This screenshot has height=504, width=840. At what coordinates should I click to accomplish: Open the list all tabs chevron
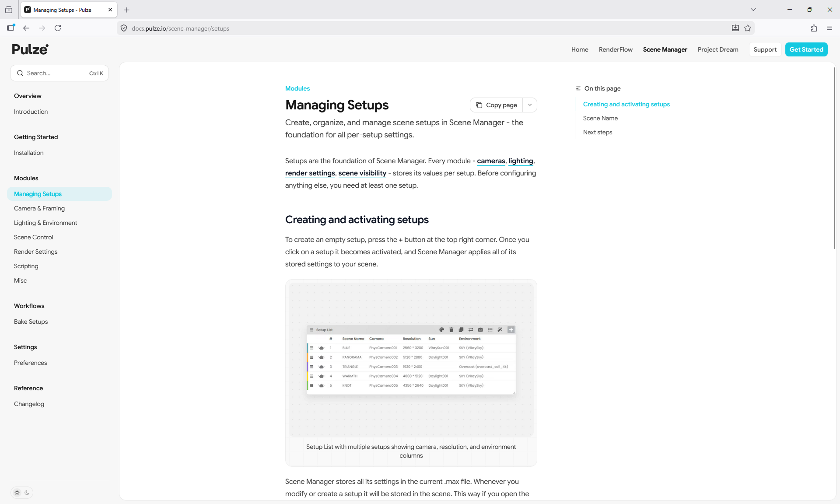click(x=753, y=10)
